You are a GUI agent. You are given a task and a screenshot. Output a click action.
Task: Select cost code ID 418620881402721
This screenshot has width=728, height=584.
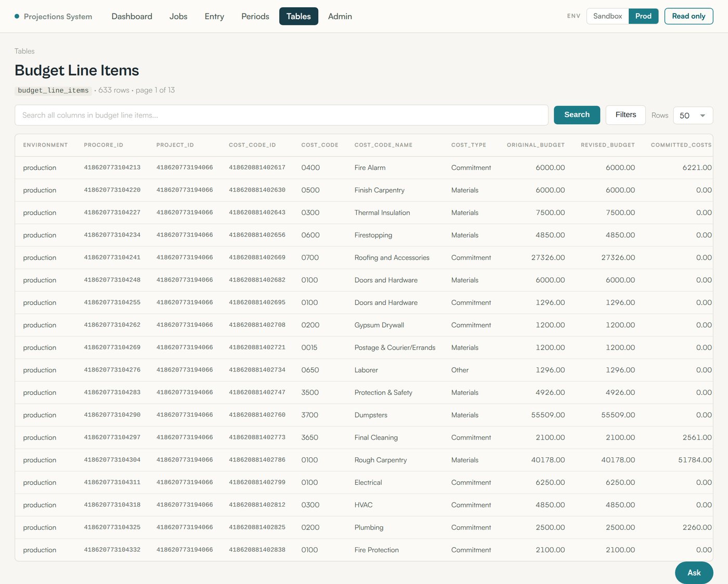(257, 347)
